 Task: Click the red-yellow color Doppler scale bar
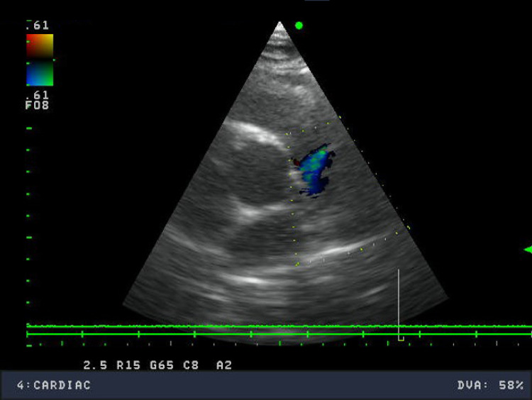coord(40,46)
